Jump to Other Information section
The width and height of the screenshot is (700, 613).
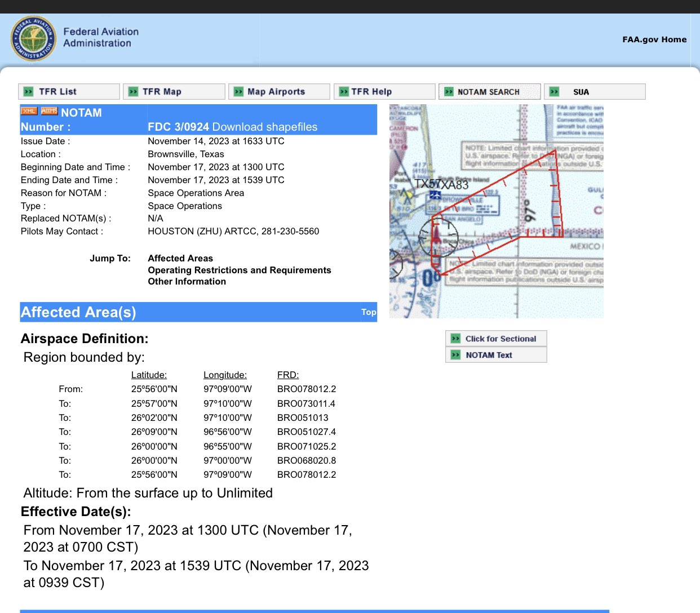[187, 281]
